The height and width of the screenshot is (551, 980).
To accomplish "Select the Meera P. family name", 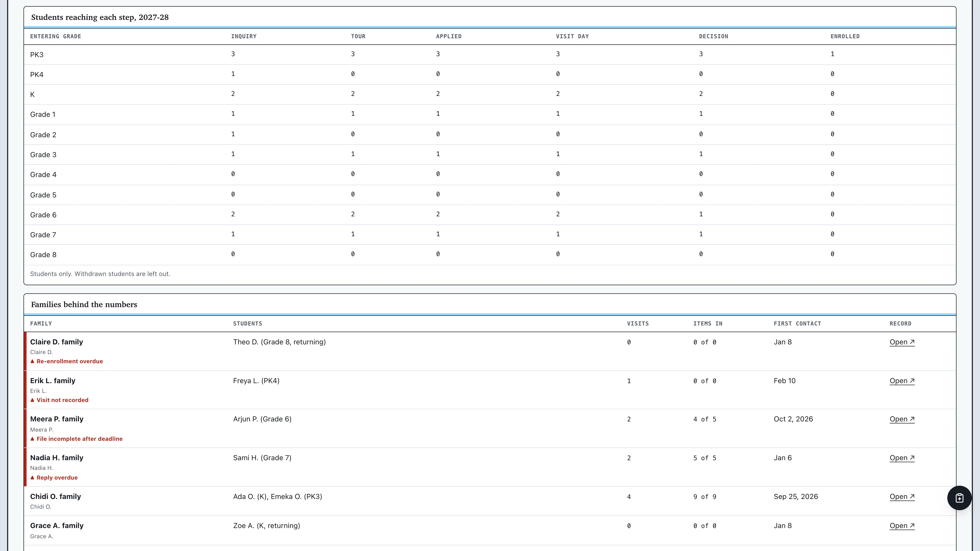I will [x=57, y=419].
